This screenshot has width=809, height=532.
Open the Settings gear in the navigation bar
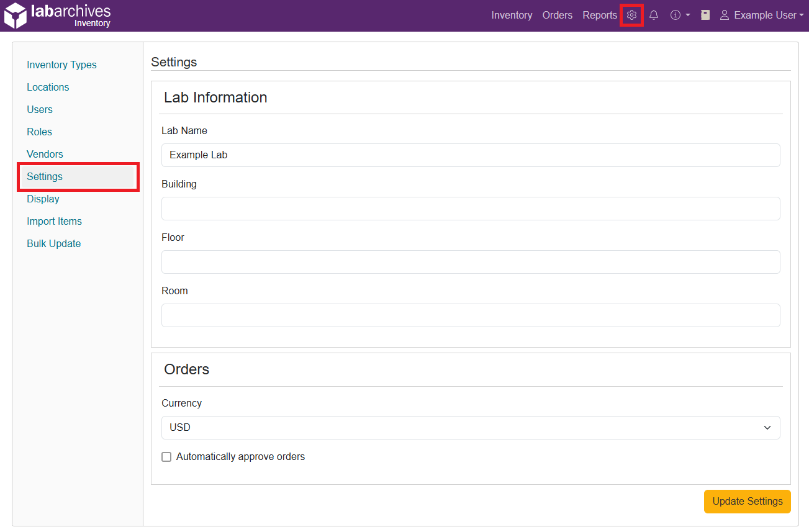(x=631, y=15)
